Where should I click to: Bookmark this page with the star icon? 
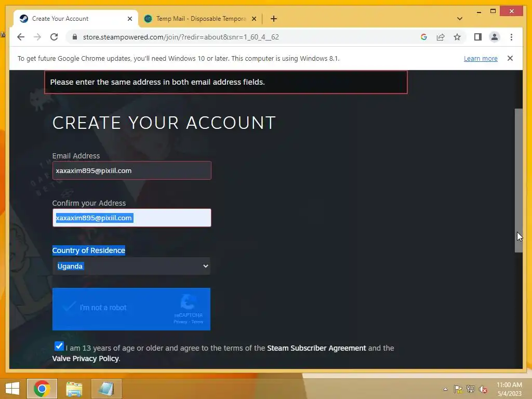click(457, 37)
